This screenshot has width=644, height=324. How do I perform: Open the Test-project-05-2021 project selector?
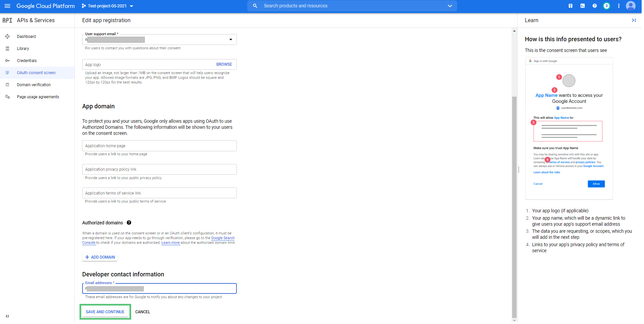coord(108,6)
